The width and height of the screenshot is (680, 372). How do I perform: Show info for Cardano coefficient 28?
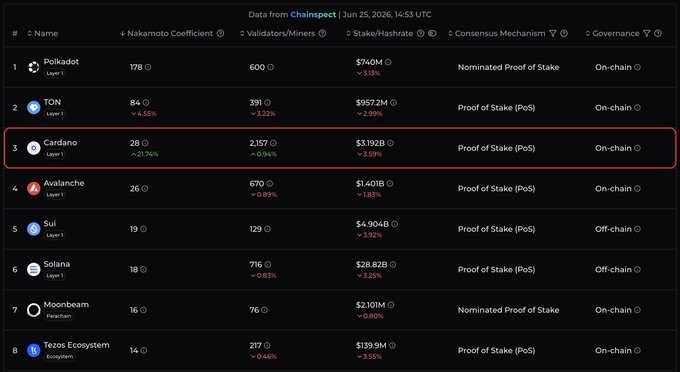pyautogui.click(x=145, y=143)
